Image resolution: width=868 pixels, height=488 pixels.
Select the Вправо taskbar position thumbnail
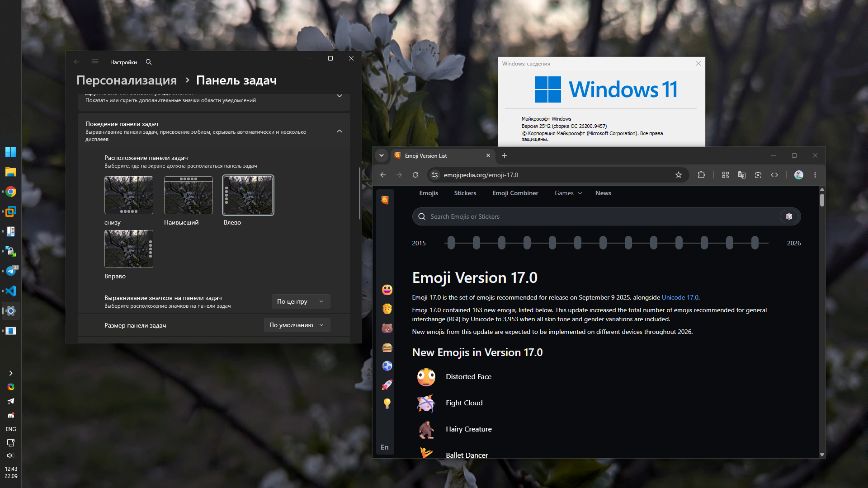tap(129, 249)
